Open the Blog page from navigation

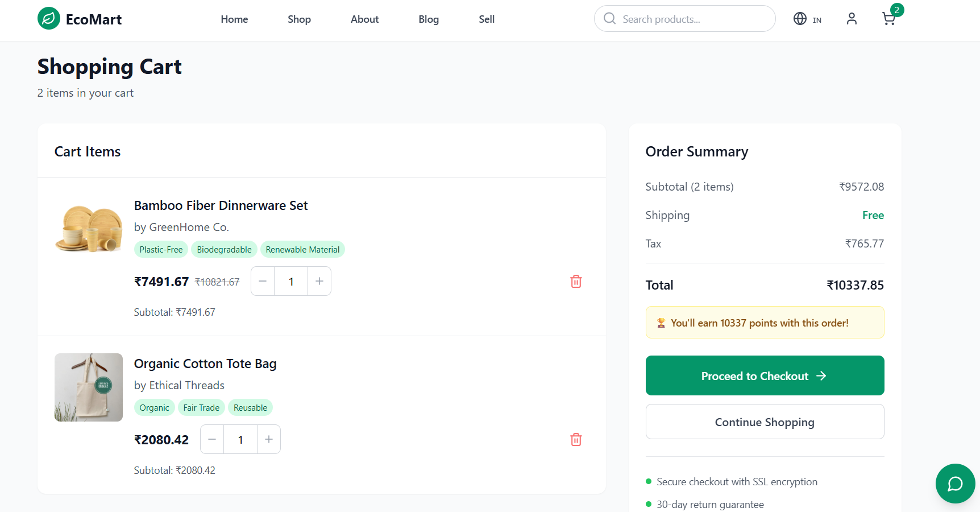429,19
